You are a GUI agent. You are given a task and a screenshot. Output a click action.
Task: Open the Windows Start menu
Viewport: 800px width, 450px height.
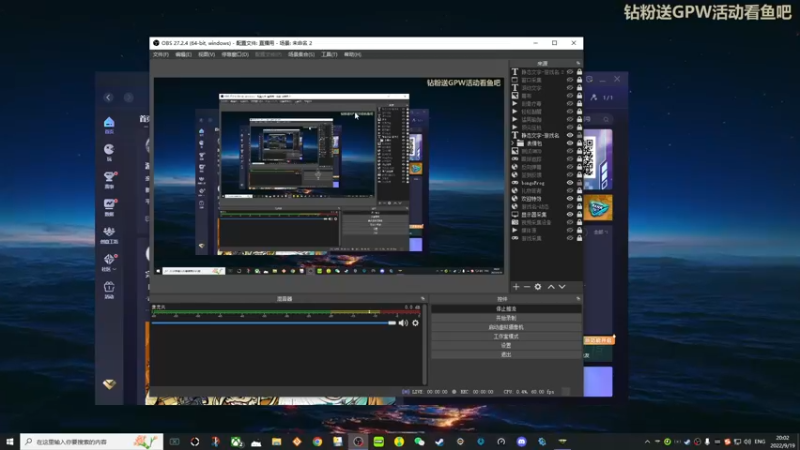(x=10, y=441)
